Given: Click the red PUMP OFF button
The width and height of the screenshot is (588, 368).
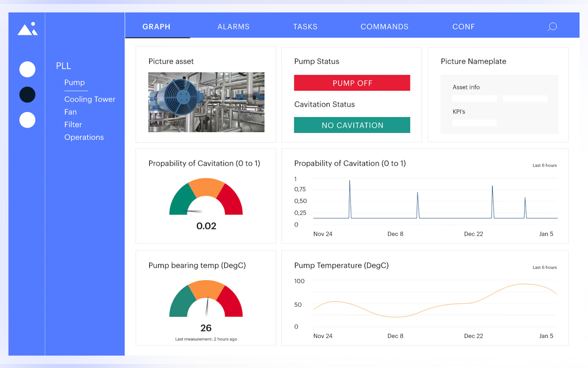Looking at the screenshot, I should tap(352, 83).
